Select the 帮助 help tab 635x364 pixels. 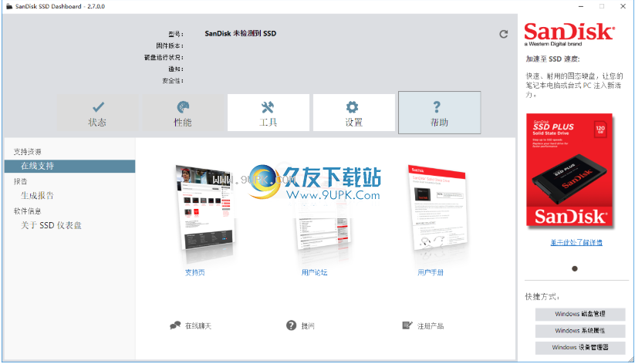point(439,113)
